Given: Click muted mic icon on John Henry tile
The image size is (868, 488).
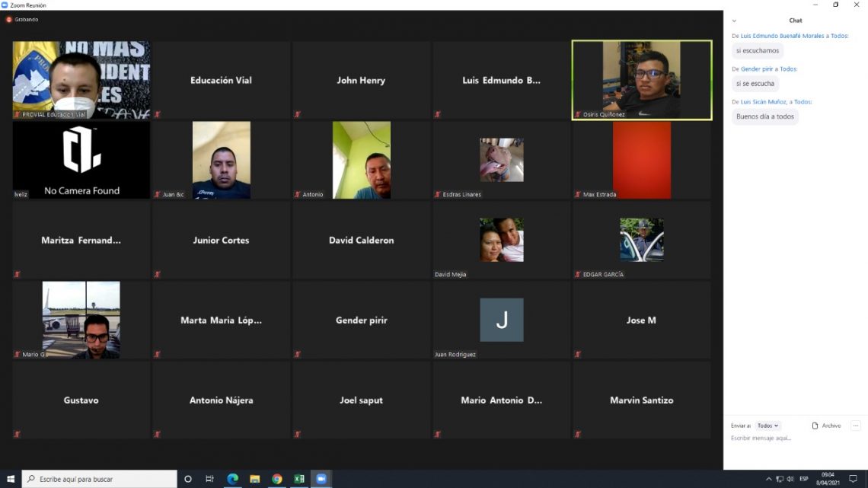Looking at the screenshot, I should pos(298,114).
